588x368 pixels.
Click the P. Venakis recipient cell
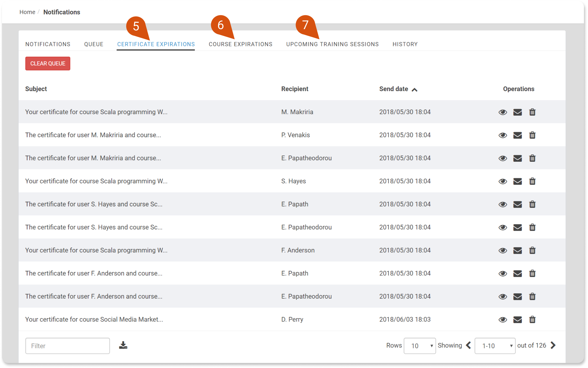[x=296, y=135]
